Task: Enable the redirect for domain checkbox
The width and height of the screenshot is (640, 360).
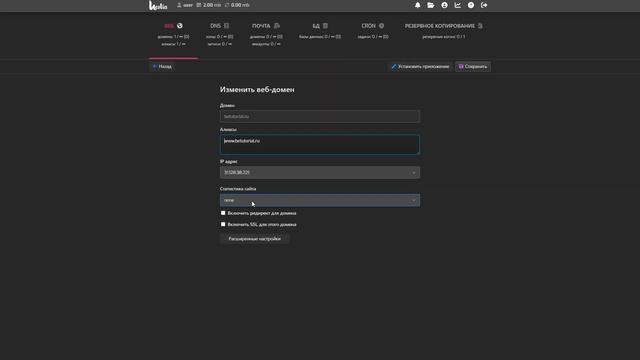Action: (x=223, y=213)
